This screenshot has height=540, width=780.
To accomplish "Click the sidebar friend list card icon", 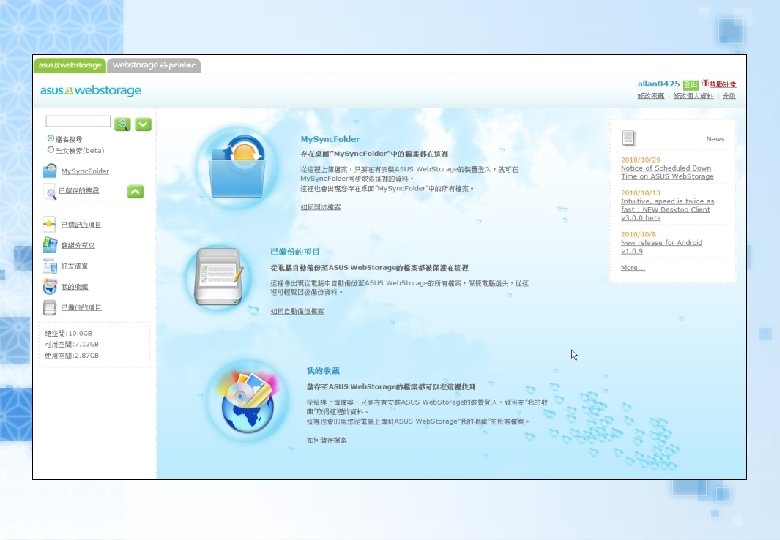I will click(50, 266).
